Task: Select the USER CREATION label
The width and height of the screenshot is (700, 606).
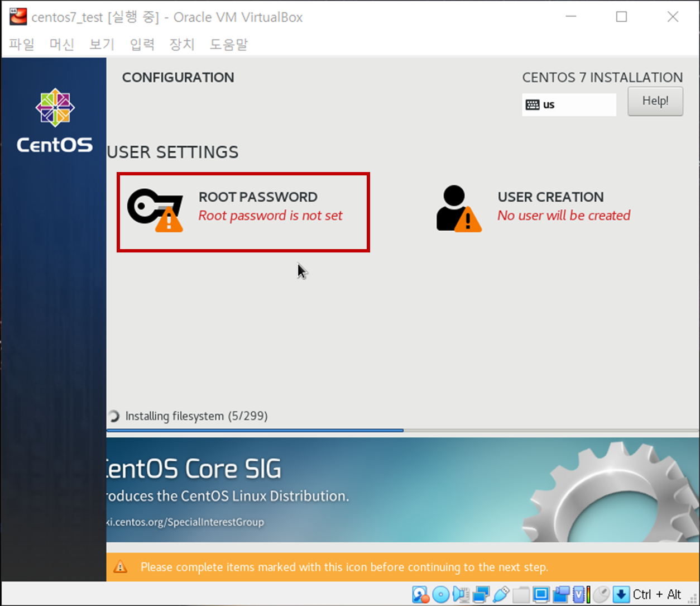Action: click(x=550, y=197)
